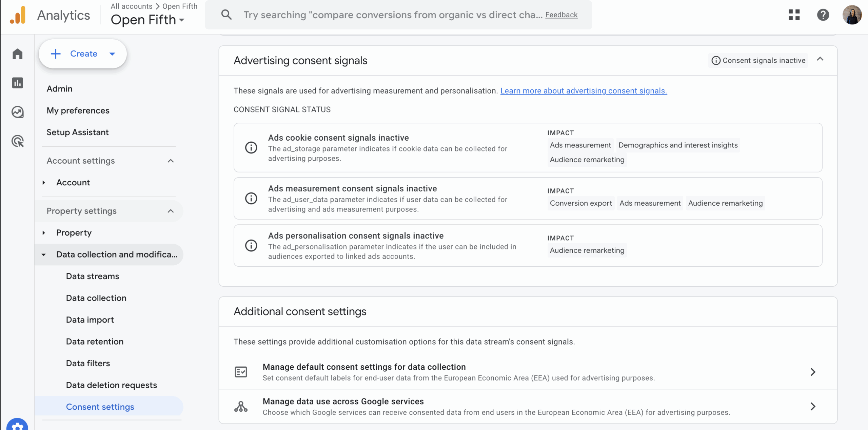Image resolution: width=868 pixels, height=430 pixels.
Task: Click Ads measurement chip in cookie consent row
Action: pyautogui.click(x=580, y=145)
